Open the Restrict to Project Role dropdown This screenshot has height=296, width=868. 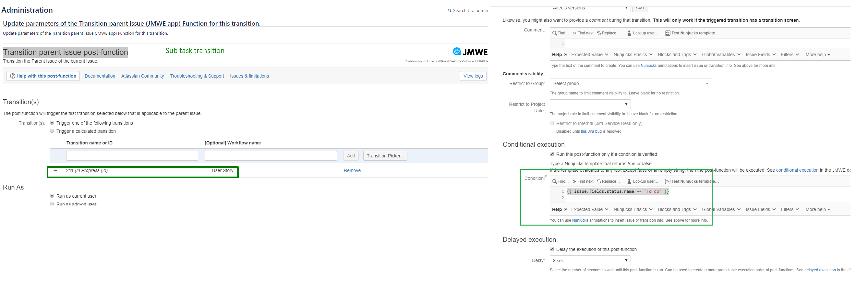pyautogui.click(x=590, y=104)
